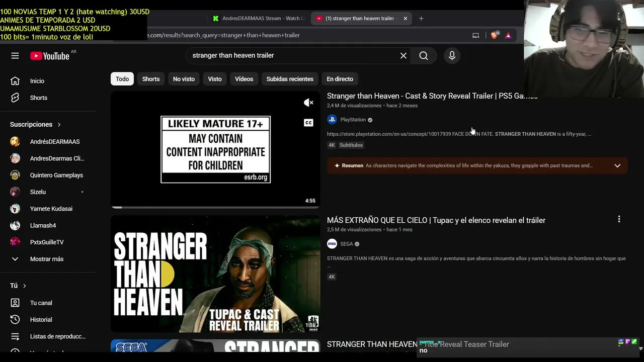
Task: Open the YouTube hamburger guide menu
Action: (15, 56)
